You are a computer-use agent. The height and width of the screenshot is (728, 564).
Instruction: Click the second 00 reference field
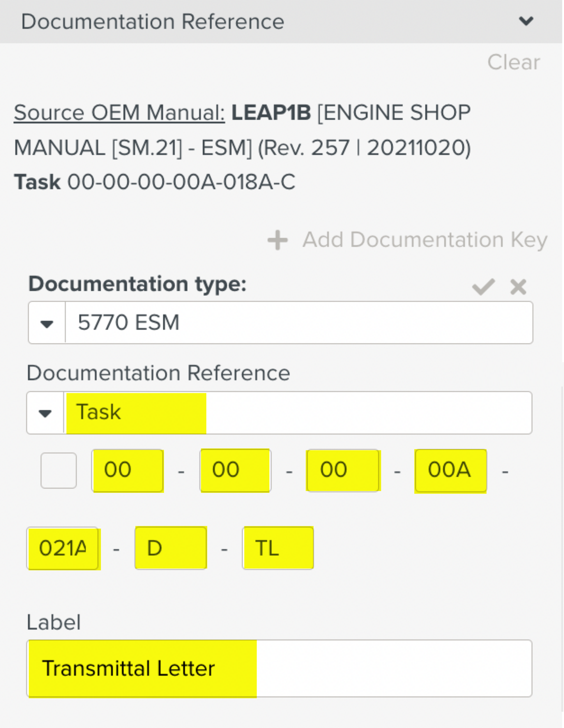[x=236, y=470]
